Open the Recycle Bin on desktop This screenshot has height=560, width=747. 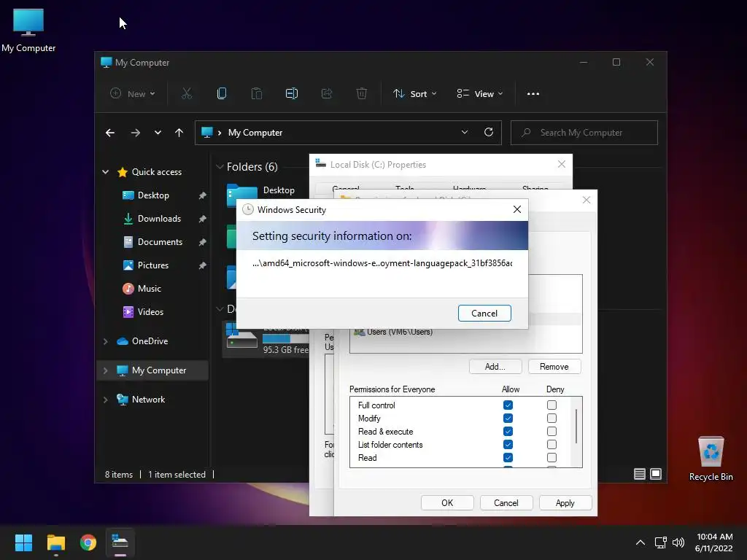[711, 459]
